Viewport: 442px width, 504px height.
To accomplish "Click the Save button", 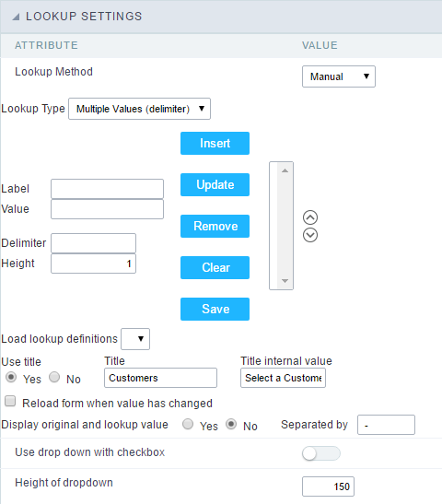I will click(x=215, y=309).
